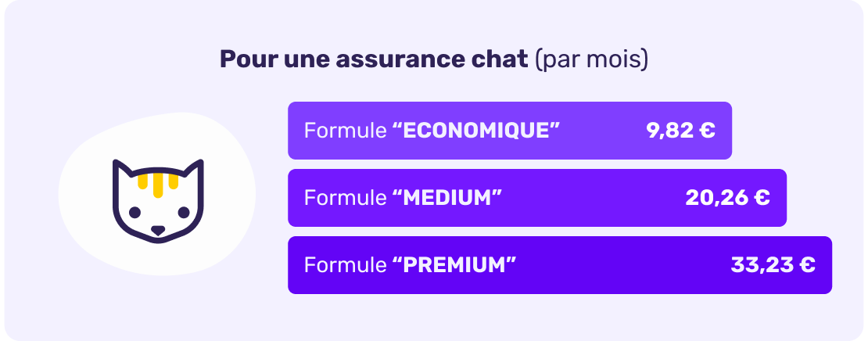Choose the Formule "MEDIUM" label

[x=402, y=198]
